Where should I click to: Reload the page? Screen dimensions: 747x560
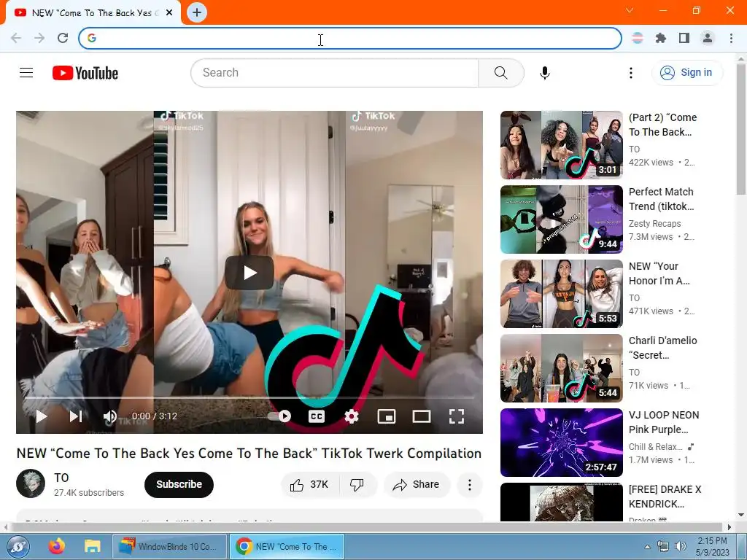(x=63, y=38)
